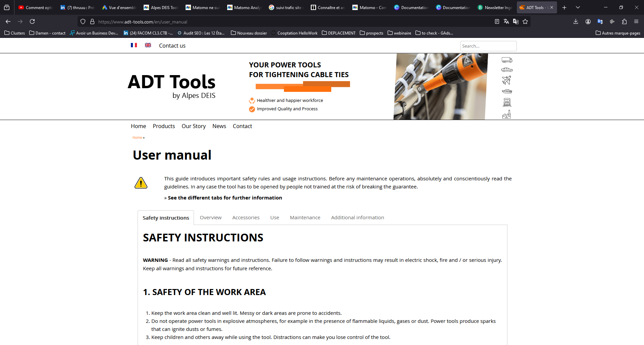Bookmark this page with the star icon

(x=525, y=21)
